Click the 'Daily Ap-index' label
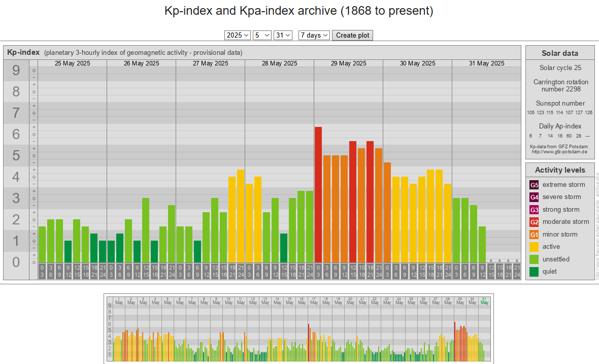 pyautogui.click(x=560, y=126)
